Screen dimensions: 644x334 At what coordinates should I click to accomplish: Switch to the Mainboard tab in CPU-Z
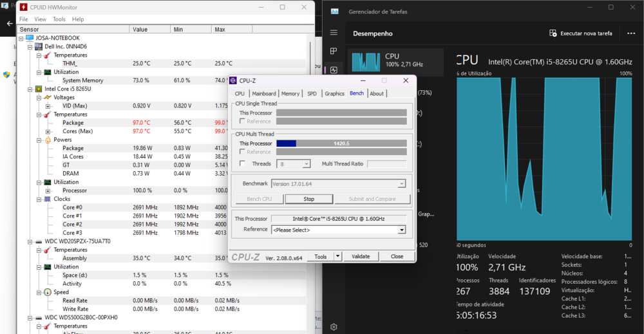tap(264, 93)
